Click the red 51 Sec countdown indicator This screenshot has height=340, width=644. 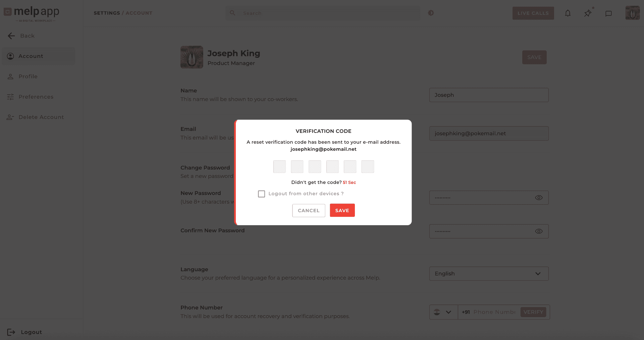tap(349, 182)
